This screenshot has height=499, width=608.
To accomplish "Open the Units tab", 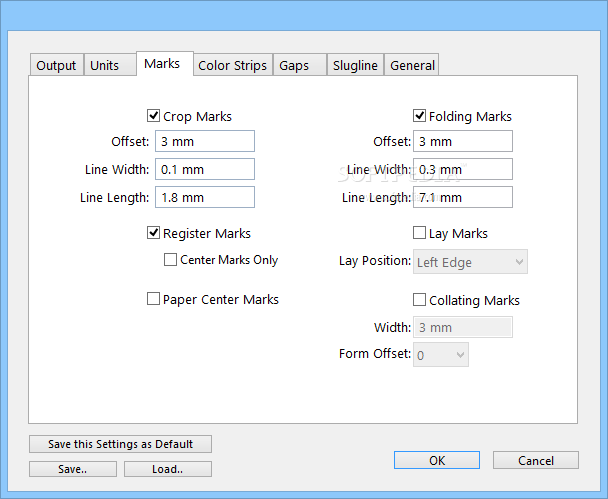I will pos(104,65).
